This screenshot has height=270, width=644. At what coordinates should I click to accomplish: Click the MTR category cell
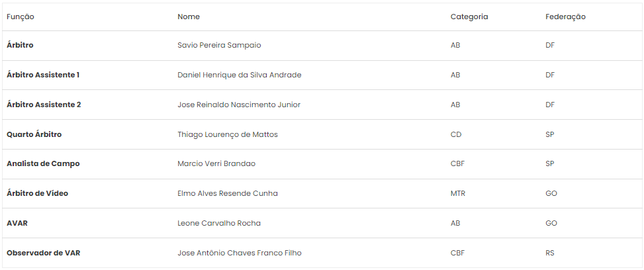pyautogui.click(x=458, y=193)
